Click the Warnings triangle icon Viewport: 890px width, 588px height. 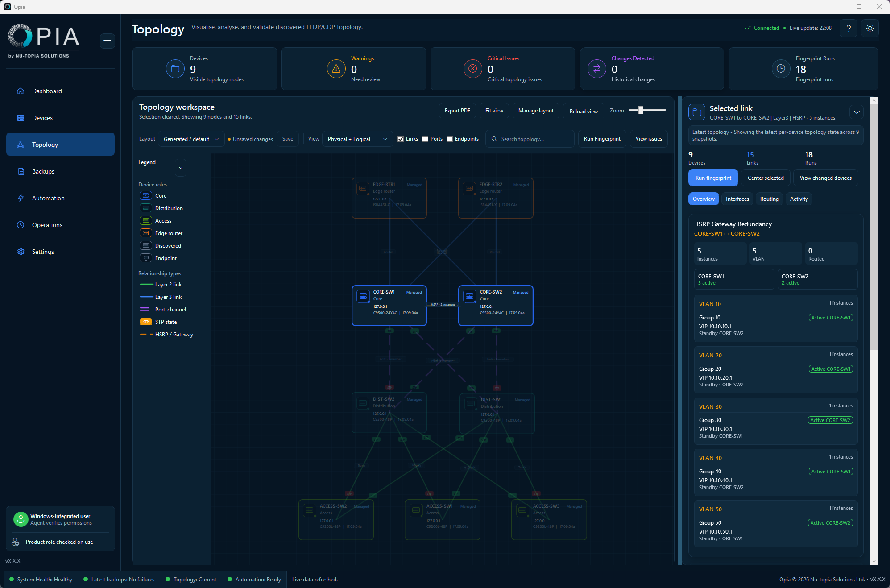pos(336,69)
